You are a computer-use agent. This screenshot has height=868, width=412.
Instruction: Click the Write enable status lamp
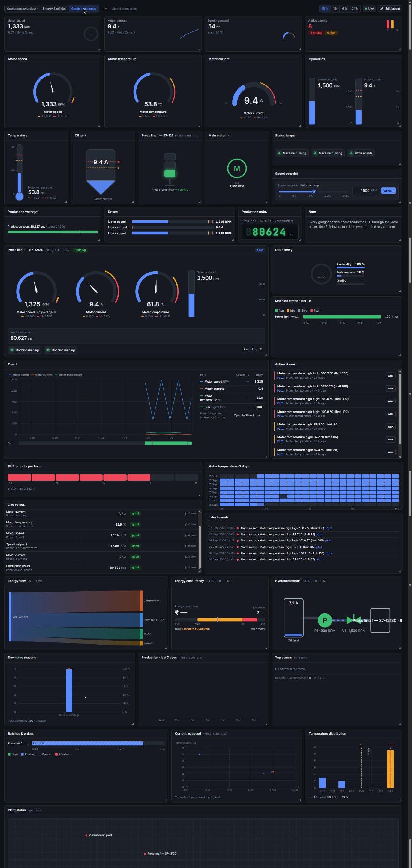tap(361, 153)
